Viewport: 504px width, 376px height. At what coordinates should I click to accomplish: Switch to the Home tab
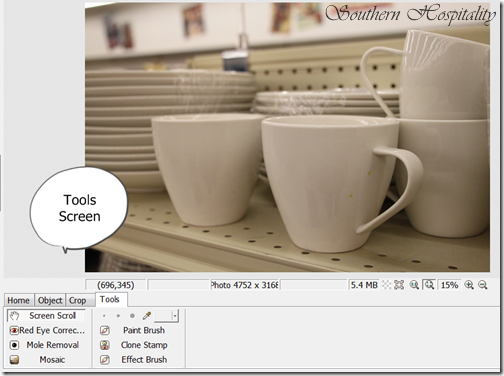click(18, 300)
